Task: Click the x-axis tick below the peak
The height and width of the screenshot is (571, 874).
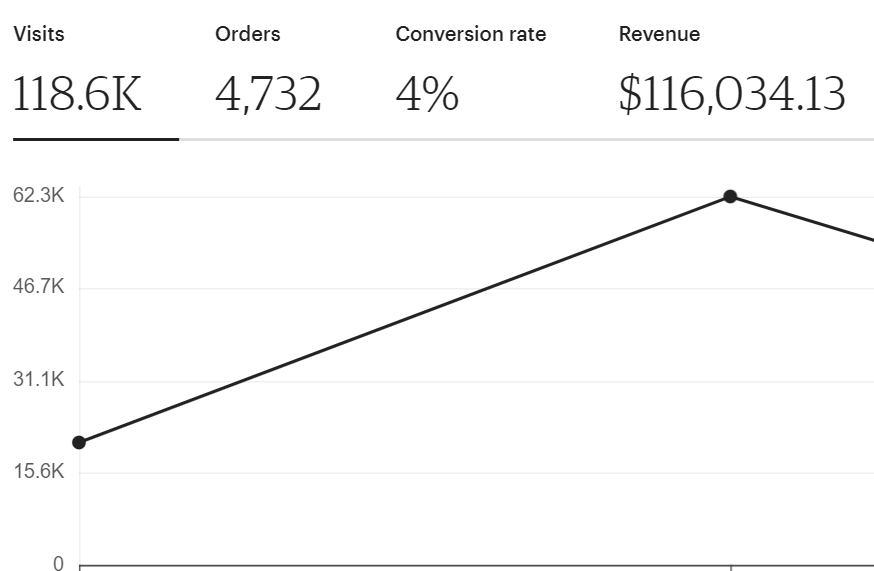Action: pos(730,568)
